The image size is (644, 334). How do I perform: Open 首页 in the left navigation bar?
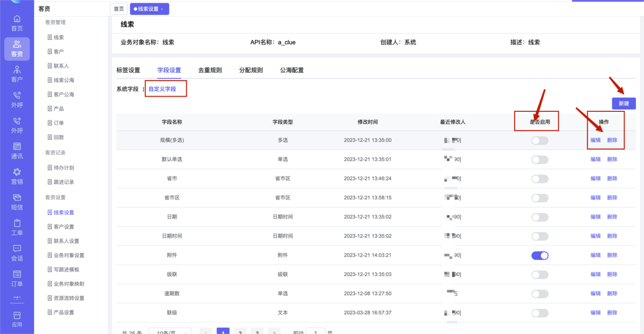click(x=17, y=23)
